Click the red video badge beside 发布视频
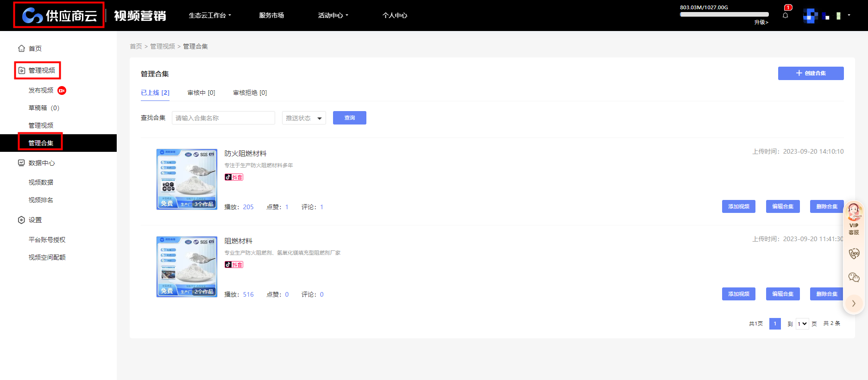The width and height of the screenshot is (868, 380). point(62,90)
